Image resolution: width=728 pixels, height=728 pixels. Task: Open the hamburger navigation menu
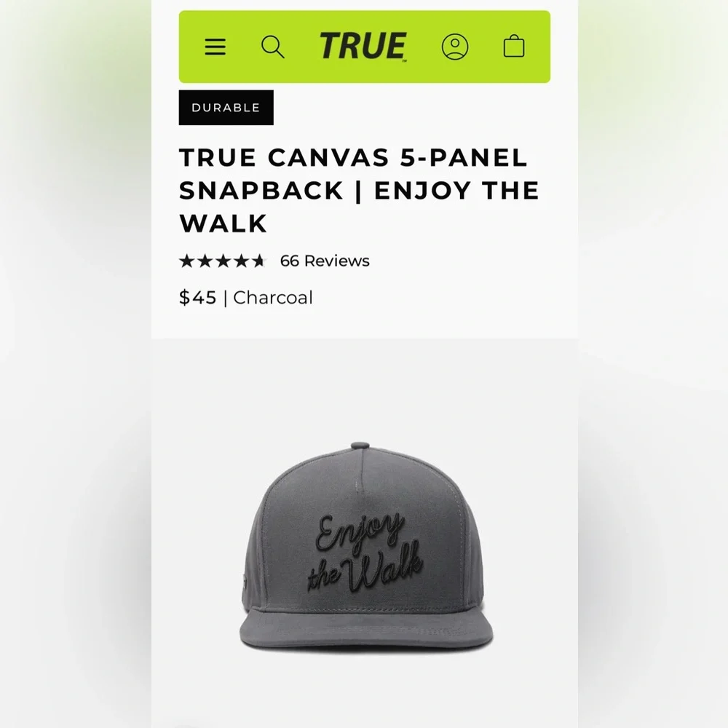point(215,47)
